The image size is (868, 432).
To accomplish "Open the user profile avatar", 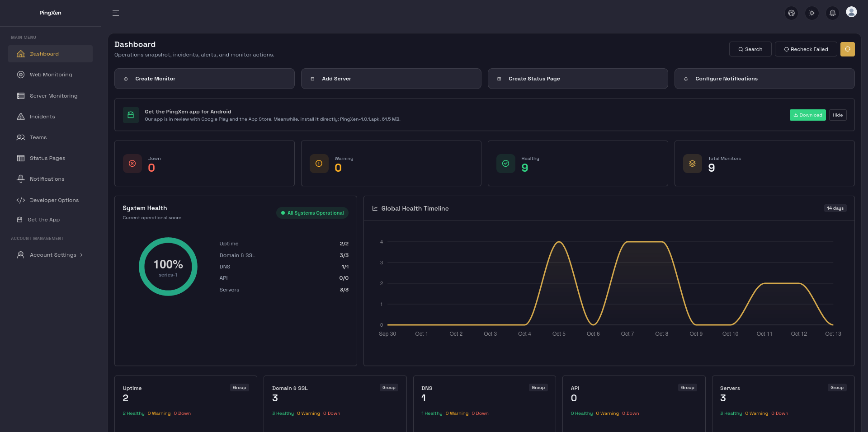I will click(x=851, y=12).
